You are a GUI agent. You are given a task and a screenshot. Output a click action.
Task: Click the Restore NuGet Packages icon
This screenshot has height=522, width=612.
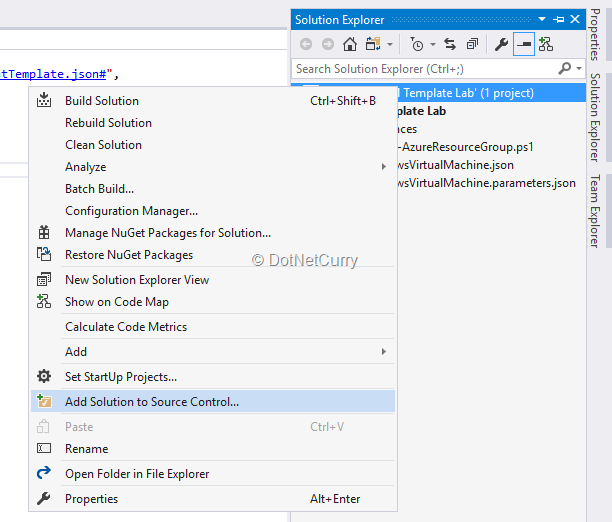pyautogui.click(x=44, y=254)
